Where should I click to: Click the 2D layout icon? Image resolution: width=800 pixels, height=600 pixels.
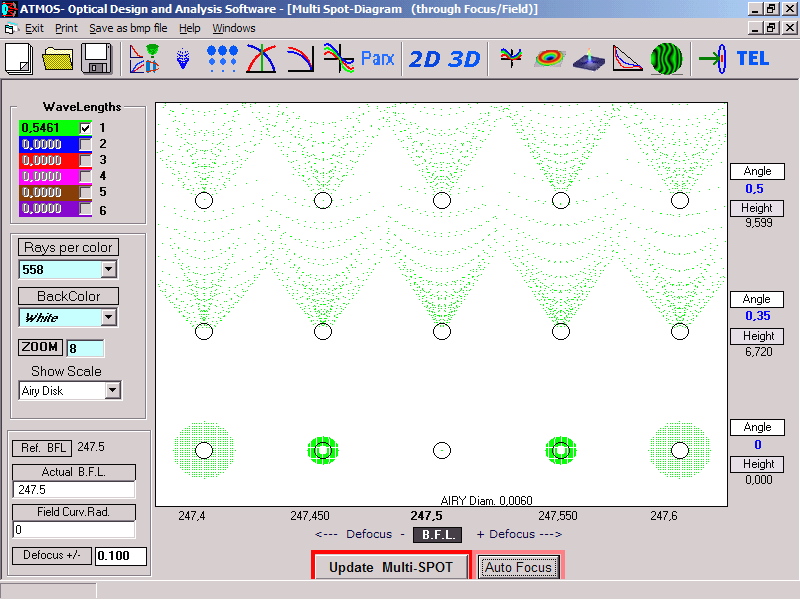(x=424, y=59)
